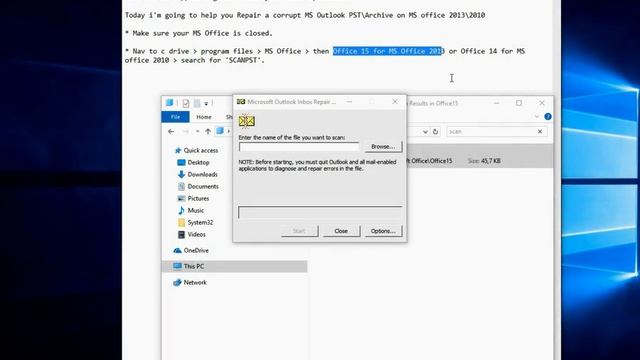The width and height of the screenshot is (640, 360).
Task: Open File tab in Explorer window
Action: click(176, 117)
